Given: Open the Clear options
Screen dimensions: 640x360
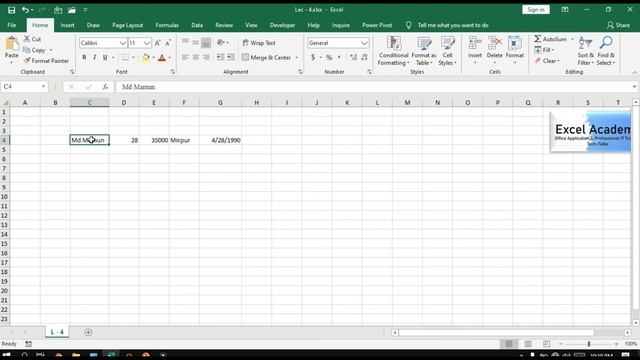Looking at the screenshot, I should pos(547,61).
